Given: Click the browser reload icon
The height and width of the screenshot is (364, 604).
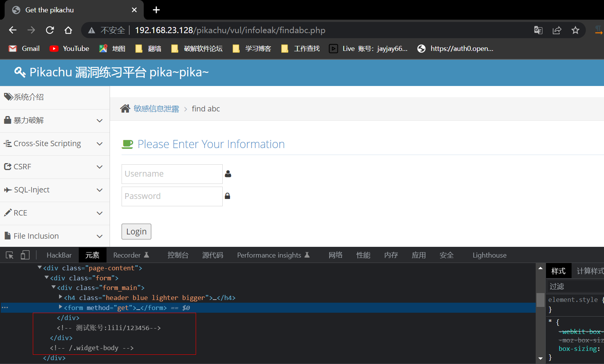Looking at the screenshot, I should tap(50, 30).
